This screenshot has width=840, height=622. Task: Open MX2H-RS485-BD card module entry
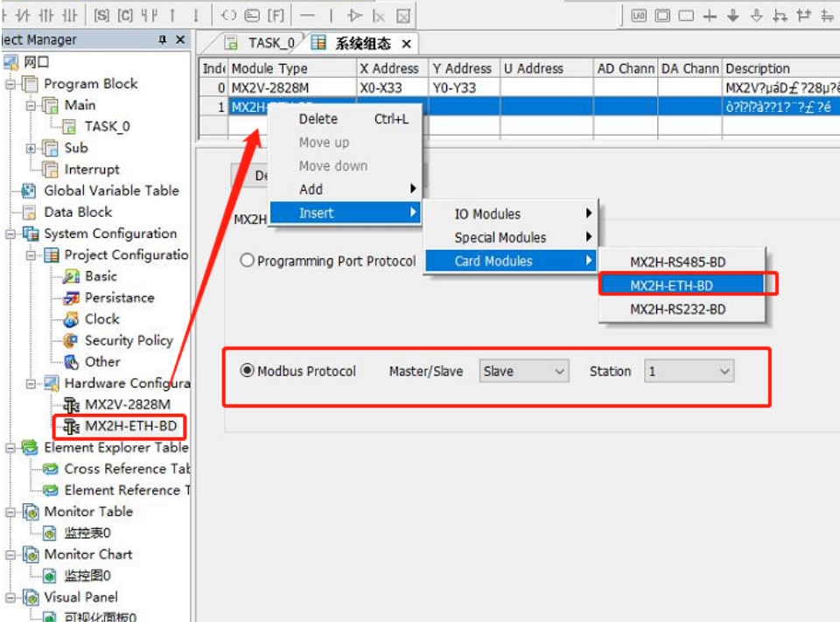coord(677,262)
